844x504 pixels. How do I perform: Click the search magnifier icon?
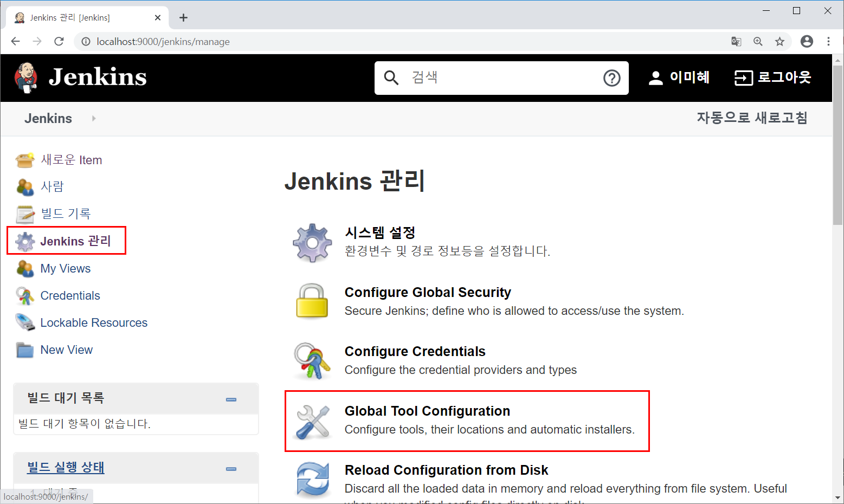pos(391,77)
